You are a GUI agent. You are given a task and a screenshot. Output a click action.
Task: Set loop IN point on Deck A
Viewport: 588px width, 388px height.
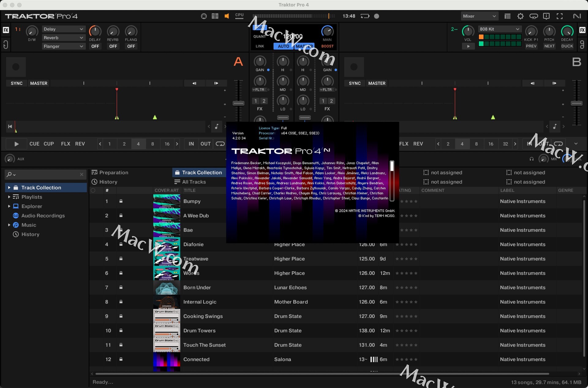191,144
